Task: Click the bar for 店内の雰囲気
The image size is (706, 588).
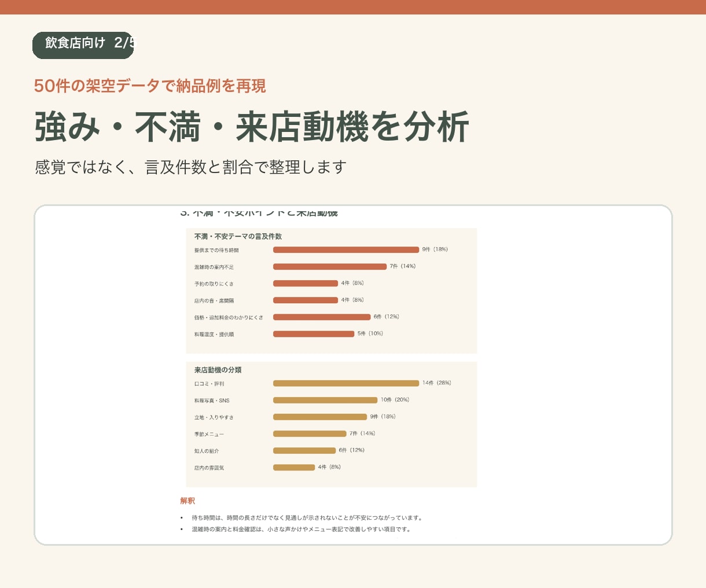Action: pos(294,467)
